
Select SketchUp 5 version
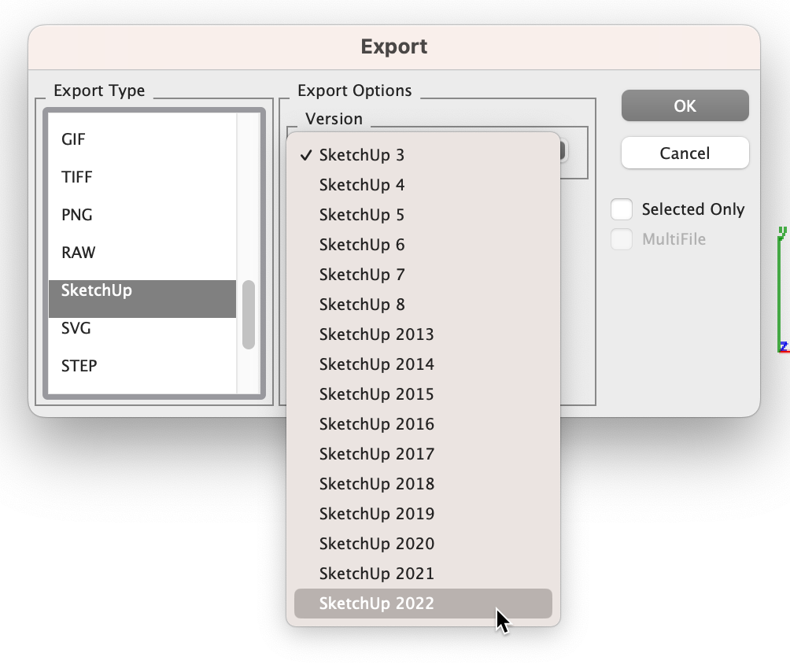pyautogui.click(x=423, y=215)
